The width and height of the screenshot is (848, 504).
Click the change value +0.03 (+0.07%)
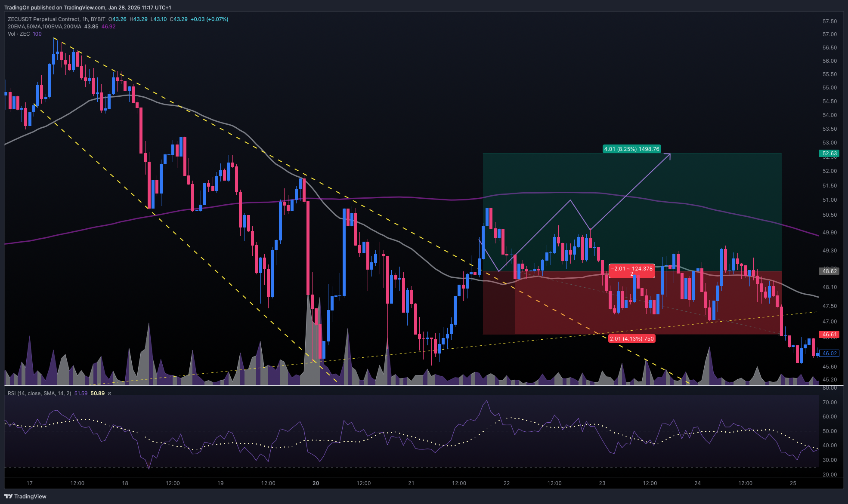coord(209,19)
